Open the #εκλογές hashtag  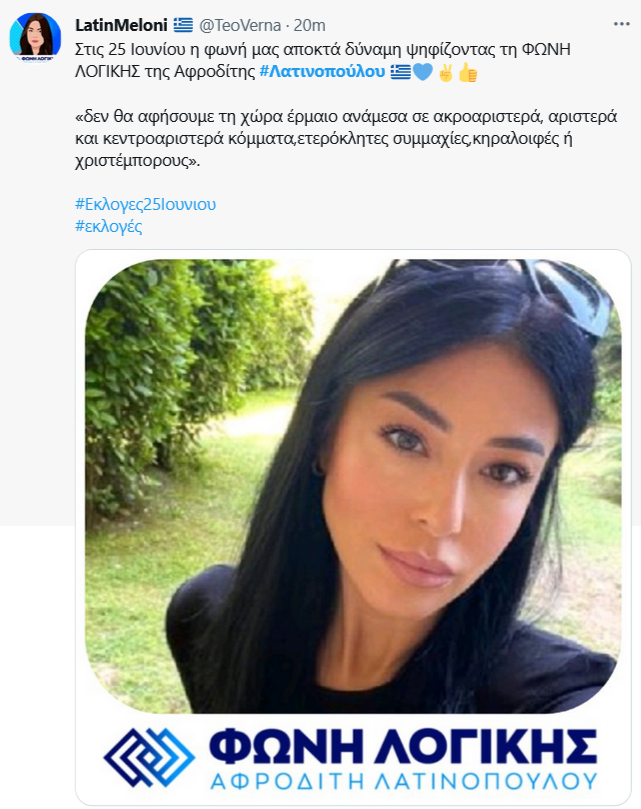point(109,226)
